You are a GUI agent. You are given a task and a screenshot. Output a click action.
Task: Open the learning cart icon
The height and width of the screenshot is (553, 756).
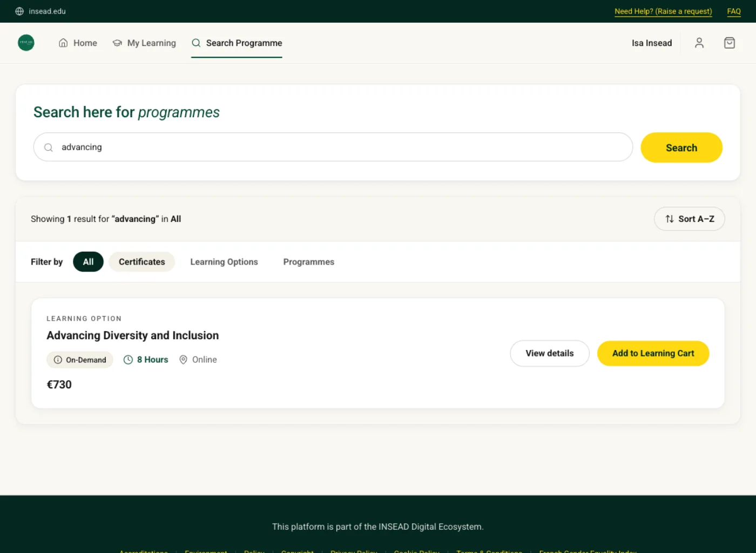tap(730, 43)
